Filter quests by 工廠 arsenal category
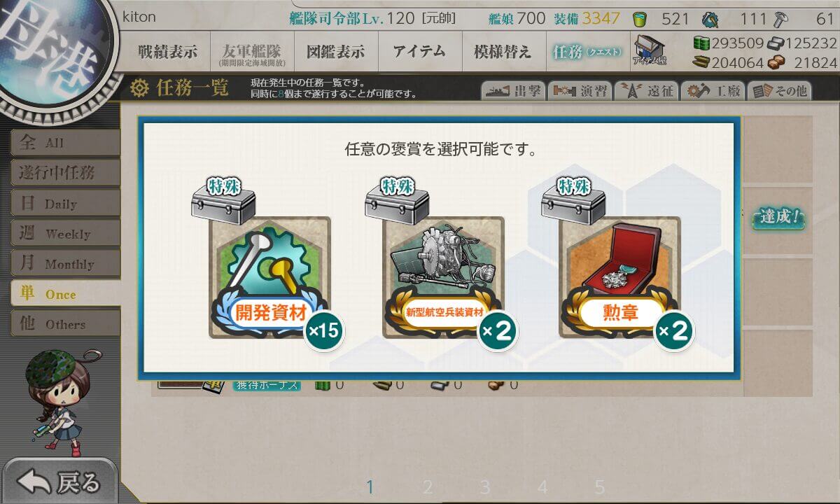Image resolution: width=840 pixels, height=504 pixels. click(711, 91)
